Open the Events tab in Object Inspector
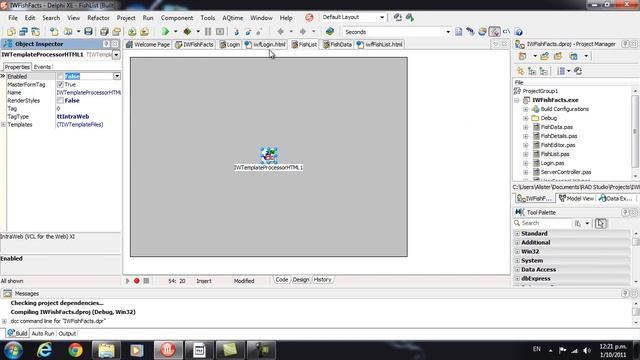Screen dimensions: 640x360 [42, 67]
